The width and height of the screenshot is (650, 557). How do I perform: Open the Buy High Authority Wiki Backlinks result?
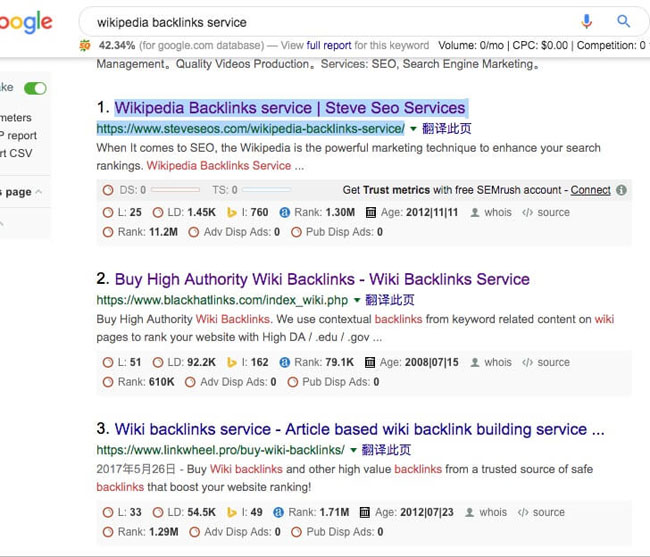(322, 279)
